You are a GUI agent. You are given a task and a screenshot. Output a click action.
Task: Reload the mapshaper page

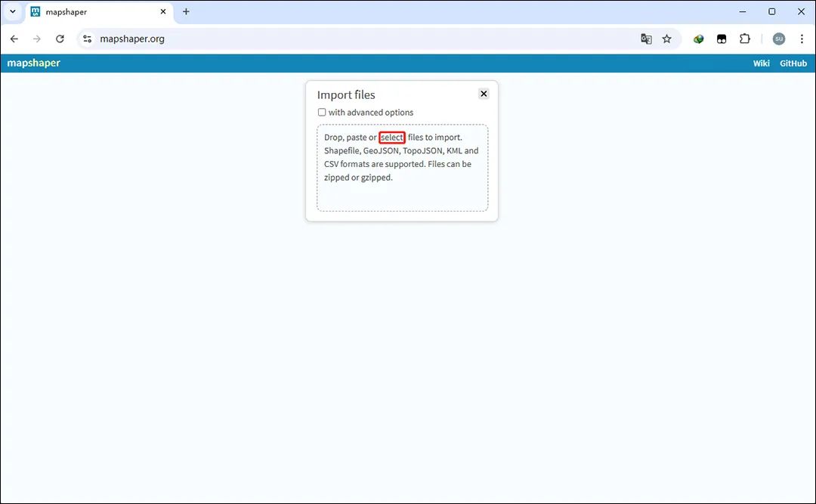(60, 39)
